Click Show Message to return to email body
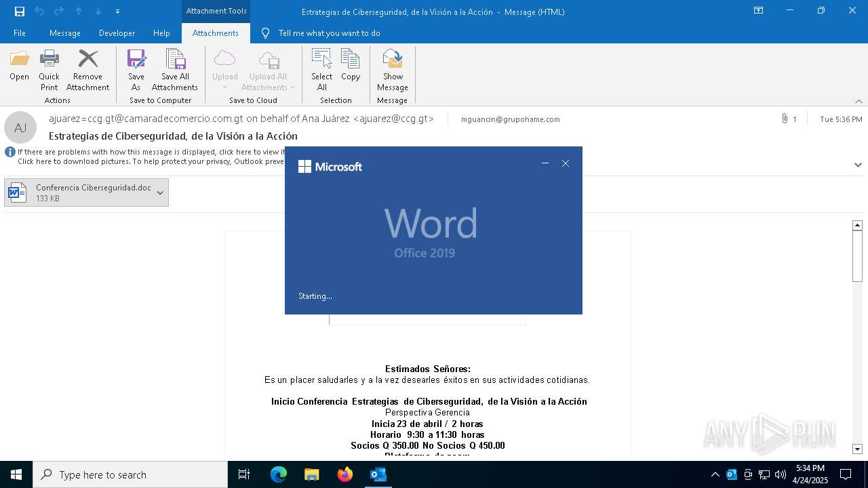Image resolution: width=868 pixels, height=488 pixels. click(393, 70)
